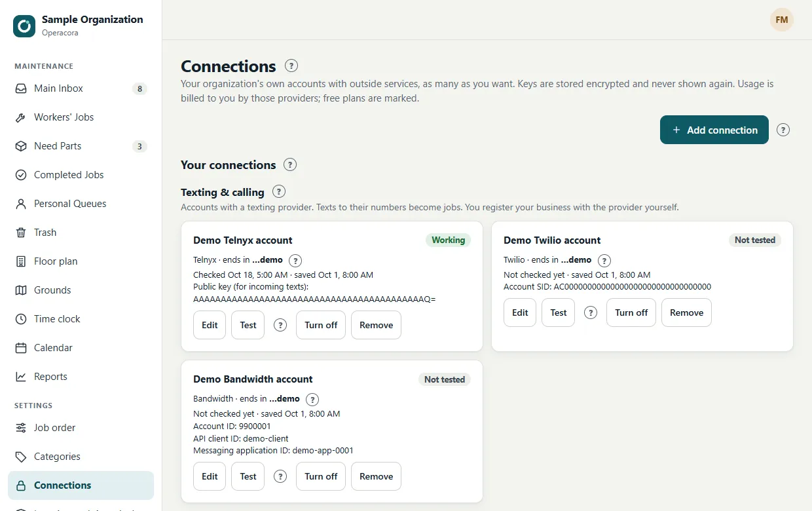Viewport: 812px width, 511px height.
Task: Click the Main Inbox envelope icon
Action: 21,88
